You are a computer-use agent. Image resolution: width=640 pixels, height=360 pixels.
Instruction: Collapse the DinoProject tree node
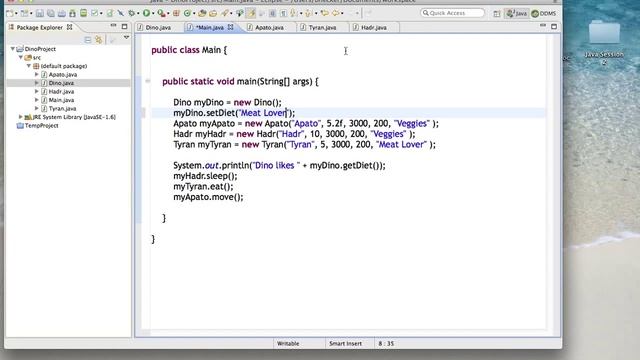(13, 49)
